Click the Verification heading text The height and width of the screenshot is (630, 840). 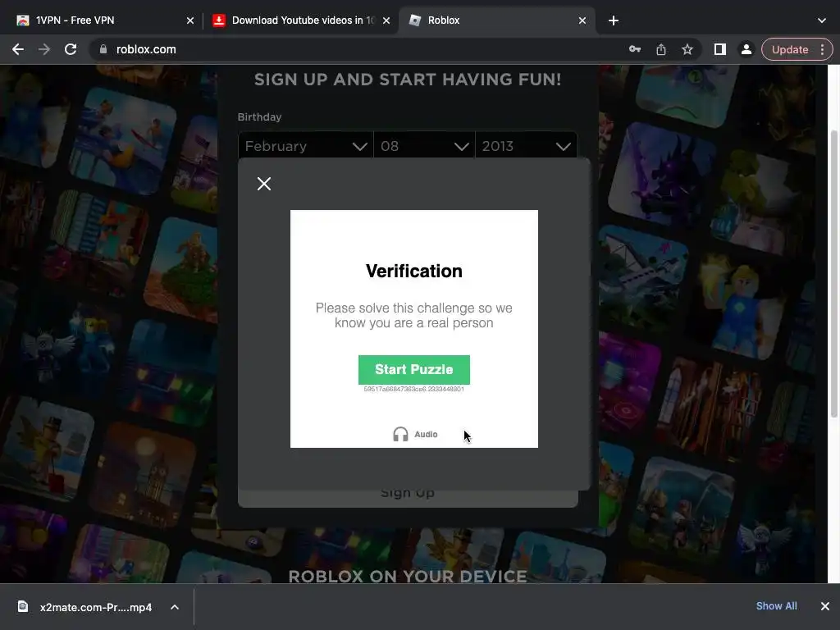click(414, 271)
